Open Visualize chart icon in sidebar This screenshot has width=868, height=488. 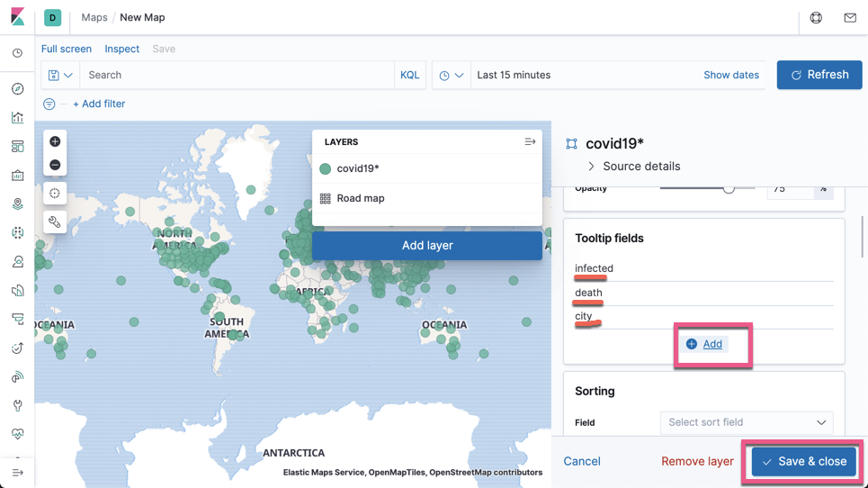(18, 117)
